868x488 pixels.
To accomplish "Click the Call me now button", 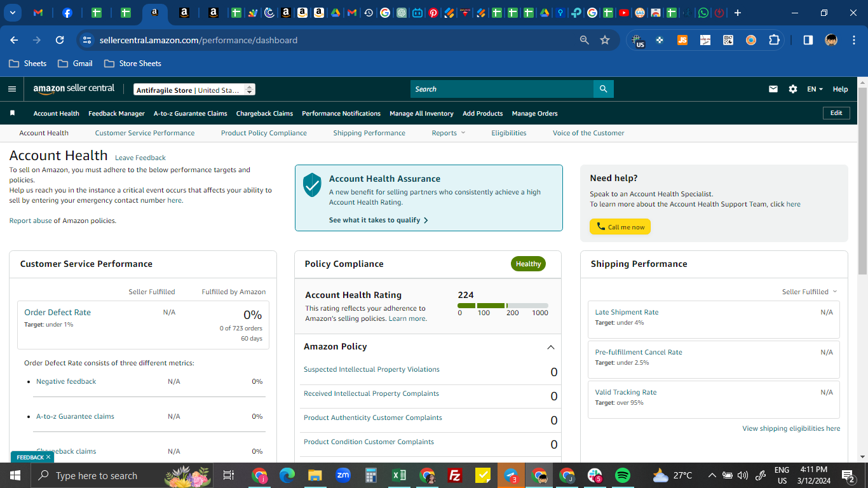I will click(620, 227).
